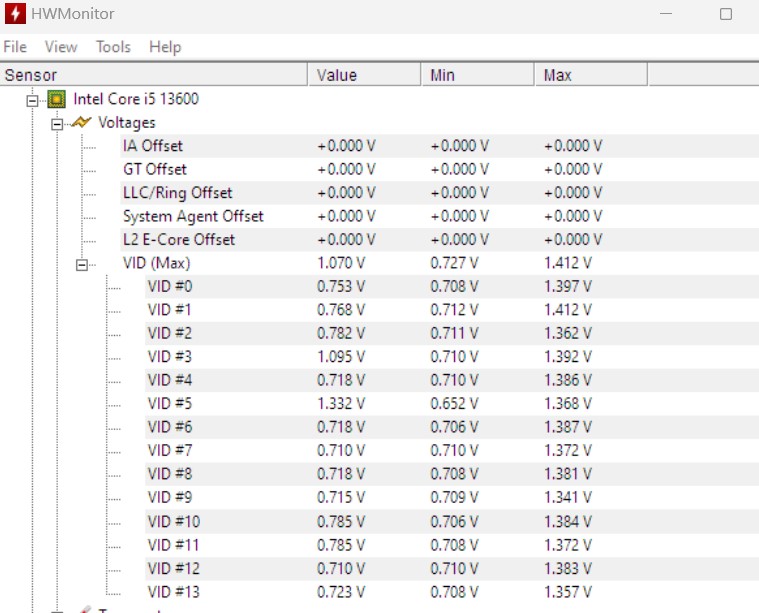The image size is (759, 613).
Task: Collapse the VID (Max) node
Action: pos(82,265)
